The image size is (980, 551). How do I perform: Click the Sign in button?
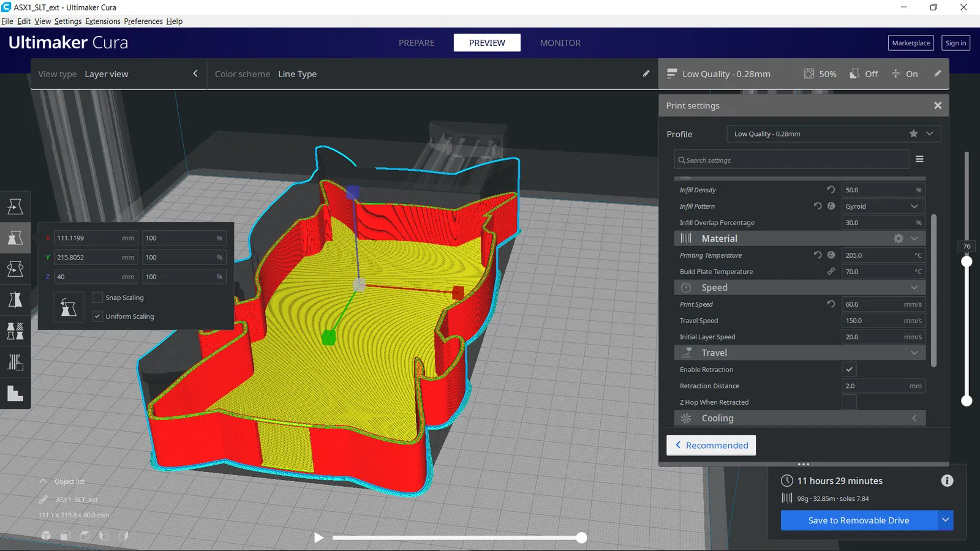tap(956, 43)
